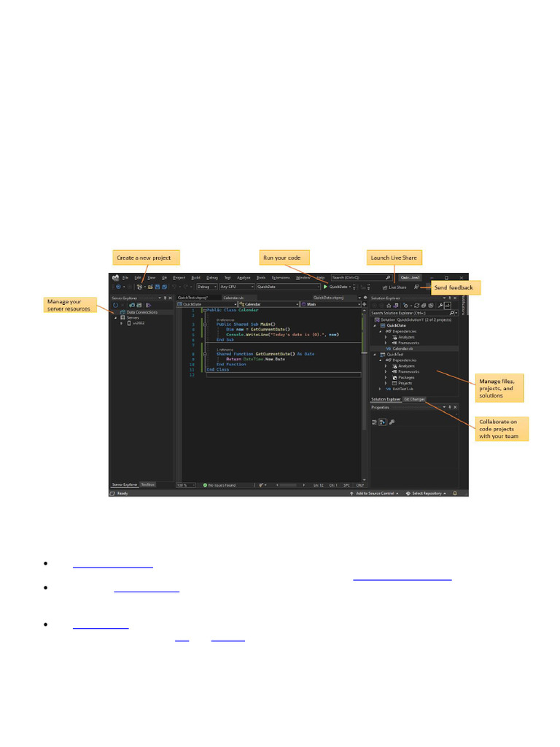
Task: Toggle the Preview Selected Items button in Solution Explorer
Action: click(x=448, y=306)
